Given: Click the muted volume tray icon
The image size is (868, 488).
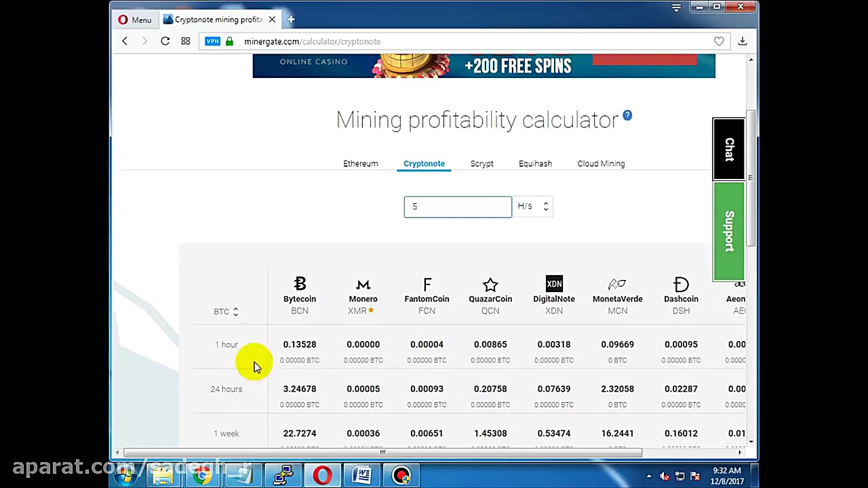Looking at the screenshot, I should click(x=664, y=476).
